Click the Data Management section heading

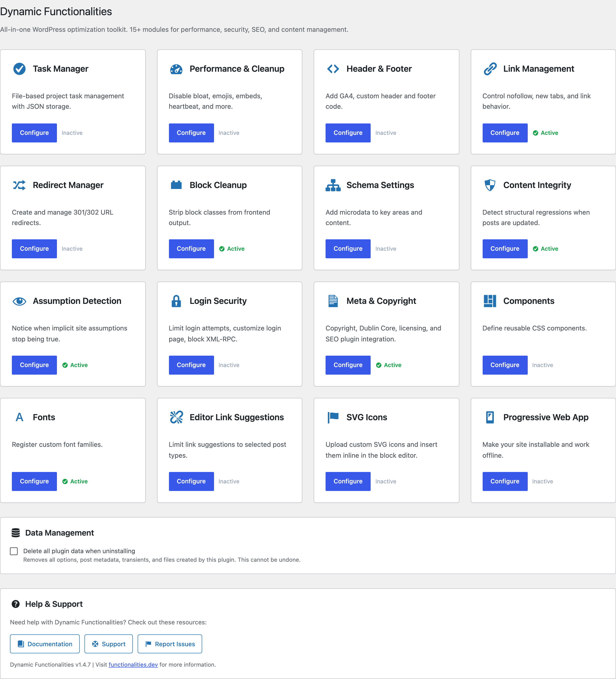(x=60, y=533)
